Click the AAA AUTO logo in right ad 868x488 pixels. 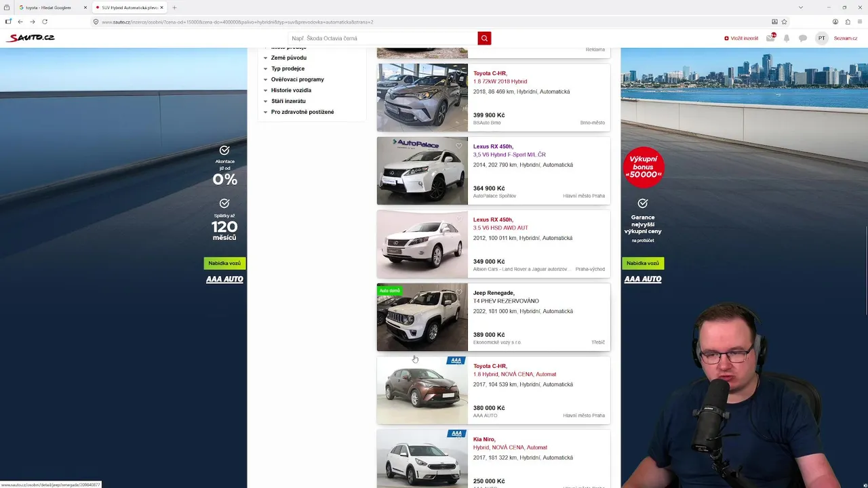tap(643, 279)
